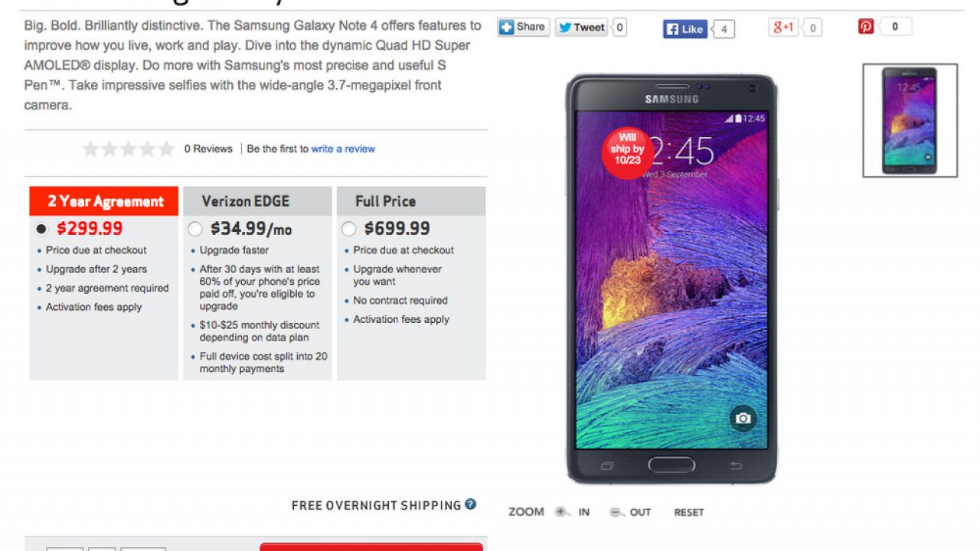
Task: Tweet this page using the Twitter button
Action: click(582, 28)
